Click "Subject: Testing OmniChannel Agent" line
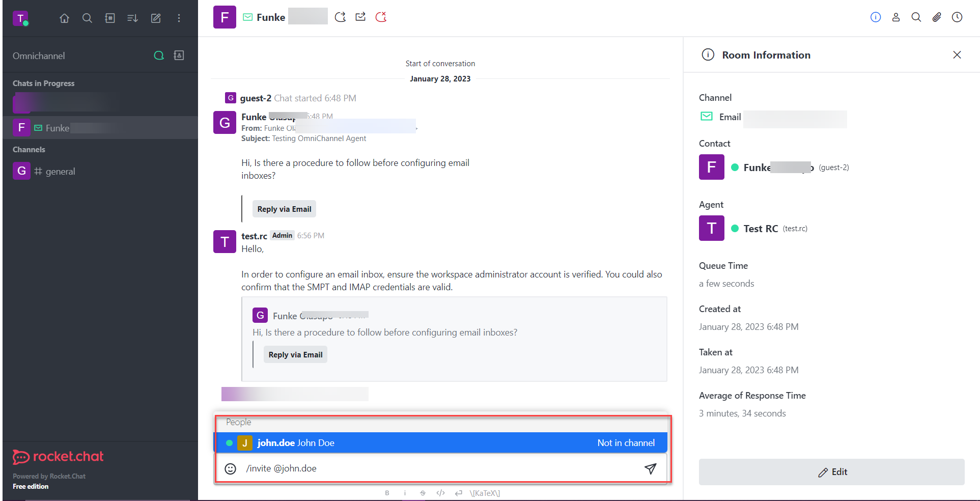 click(x=303, y=138)
